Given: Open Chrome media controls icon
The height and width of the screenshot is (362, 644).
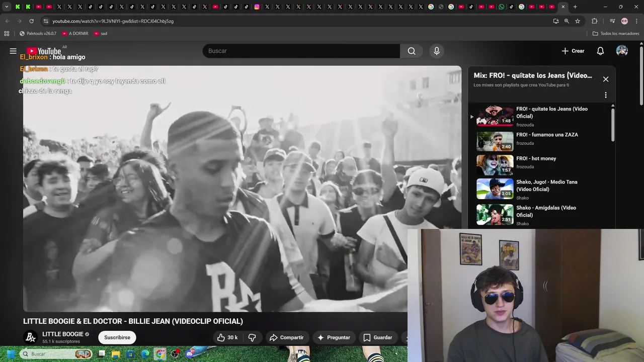Looking at the screenshot, I should (612, 21).
